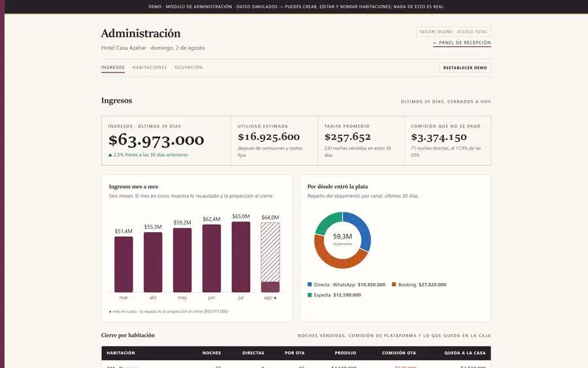This screenshot has width=588, height=368.
Task: Click the Booking $27.820.000 legend amount
Action: (x=433, y=285)
